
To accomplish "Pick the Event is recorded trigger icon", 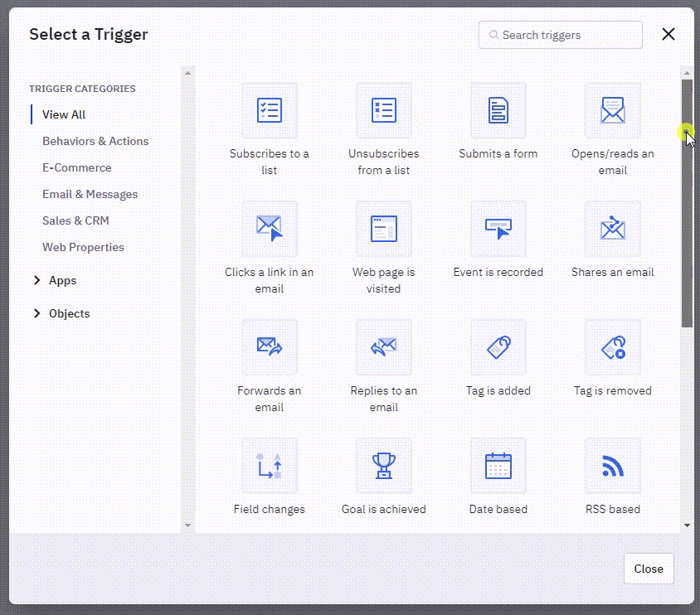I will (x=498, y=229).
